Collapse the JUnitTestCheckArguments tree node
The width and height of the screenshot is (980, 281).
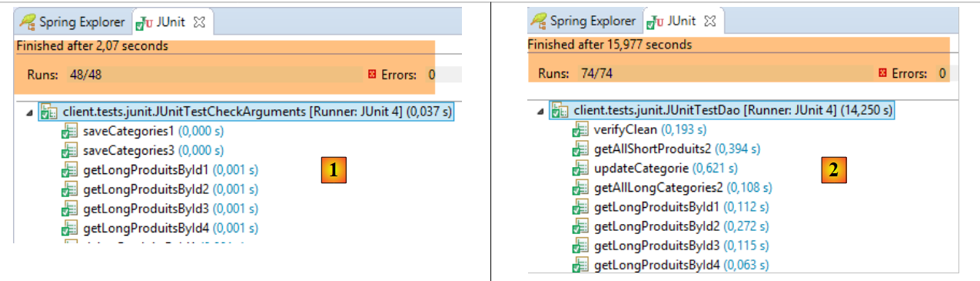pos(29,112)
